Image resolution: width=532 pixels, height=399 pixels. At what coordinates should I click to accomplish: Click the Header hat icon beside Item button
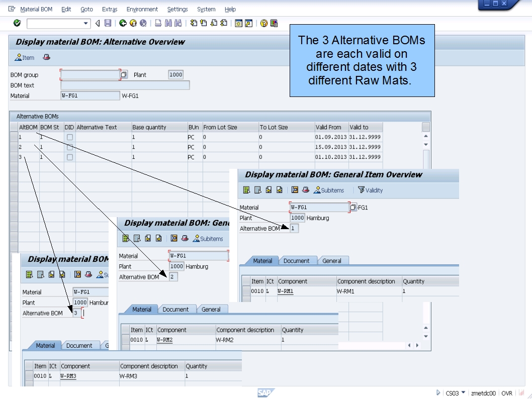pos(46,57)
